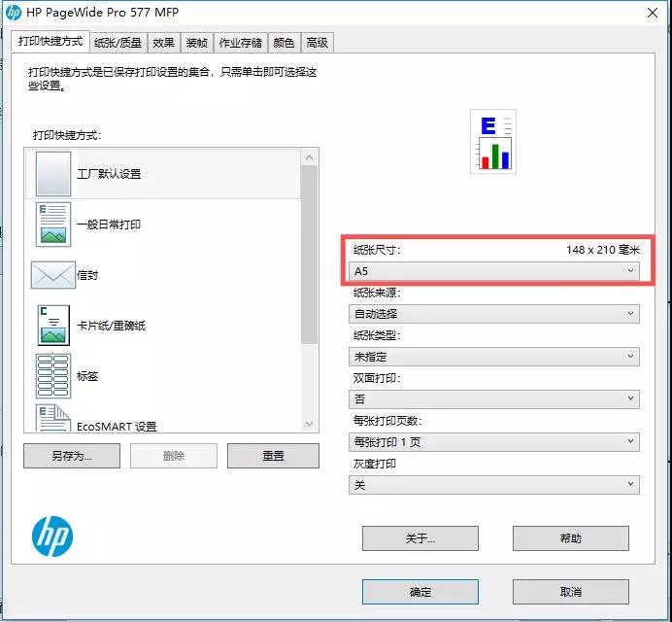
Task: Click the shortcut list scroll up arrow
Action: pos(310,157)
